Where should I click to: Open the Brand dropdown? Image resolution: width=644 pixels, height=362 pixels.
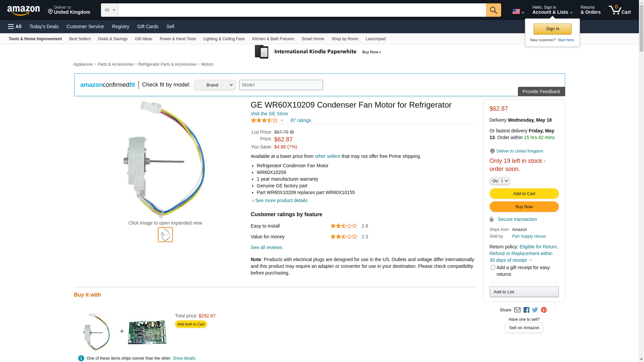(x=215, y=85)
